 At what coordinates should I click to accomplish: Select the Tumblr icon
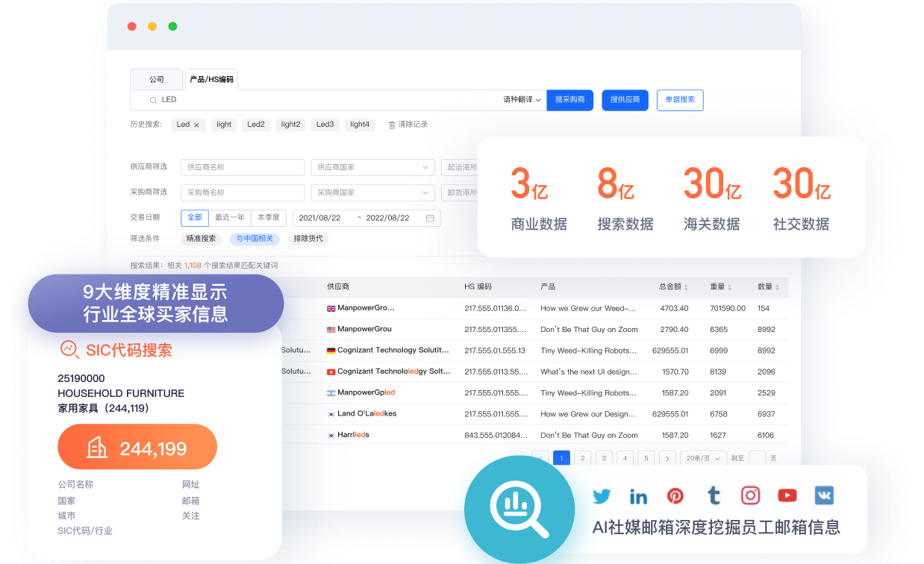tap(714, 495)
